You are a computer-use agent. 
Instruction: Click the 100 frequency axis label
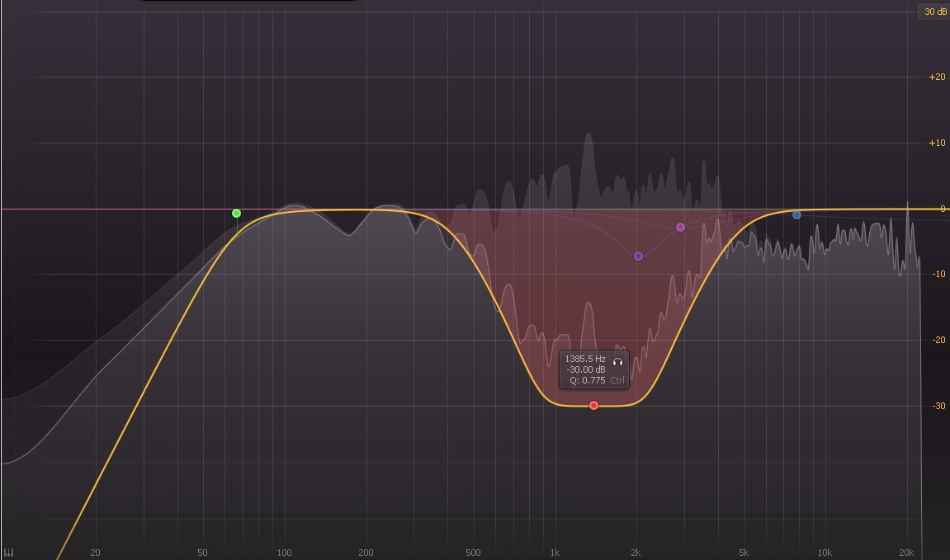click(284, 553)
